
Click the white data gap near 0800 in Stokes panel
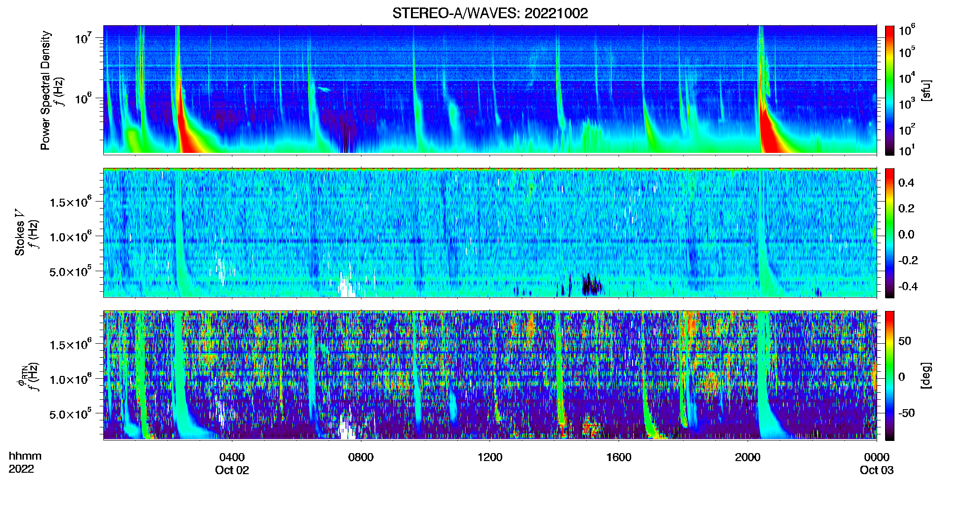pos(346,286)
